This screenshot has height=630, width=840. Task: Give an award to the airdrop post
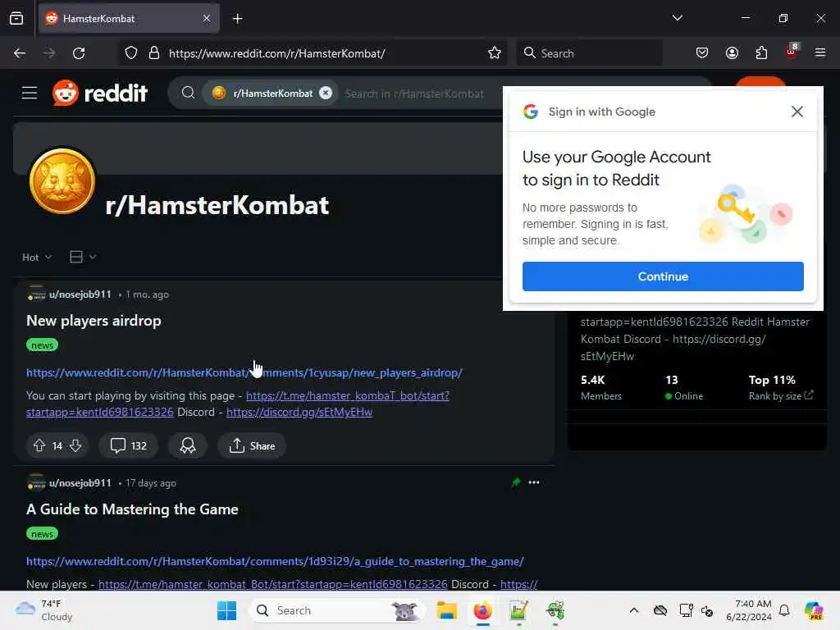(188, 445)
